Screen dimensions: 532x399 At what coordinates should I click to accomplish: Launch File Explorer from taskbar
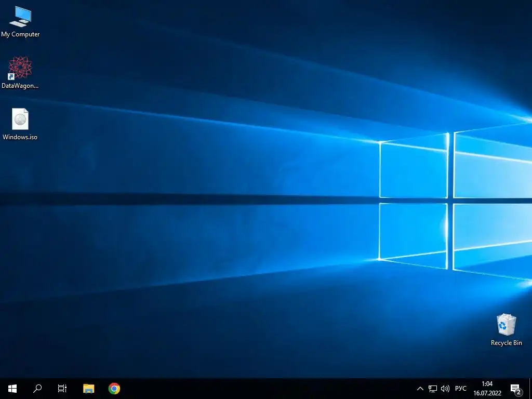pos(88,389)
